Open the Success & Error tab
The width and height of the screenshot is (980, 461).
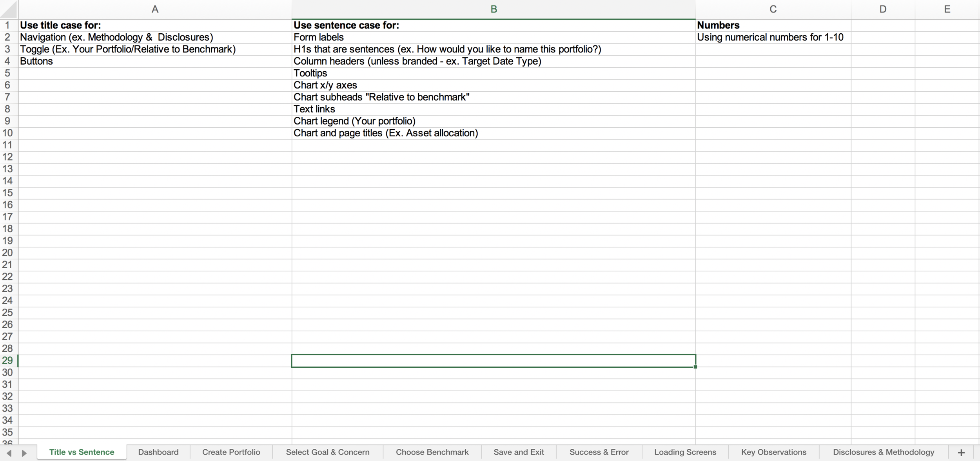point(599,452)
